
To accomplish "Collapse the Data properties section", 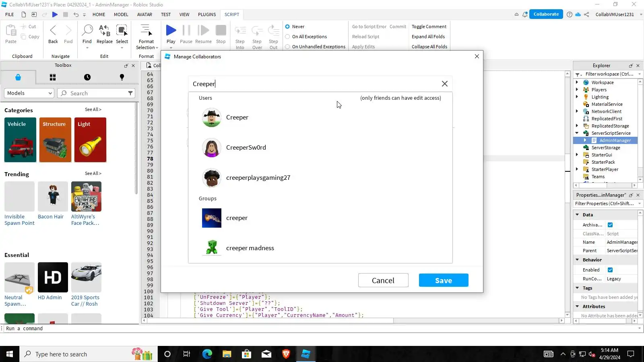I will tap(577, 215).
